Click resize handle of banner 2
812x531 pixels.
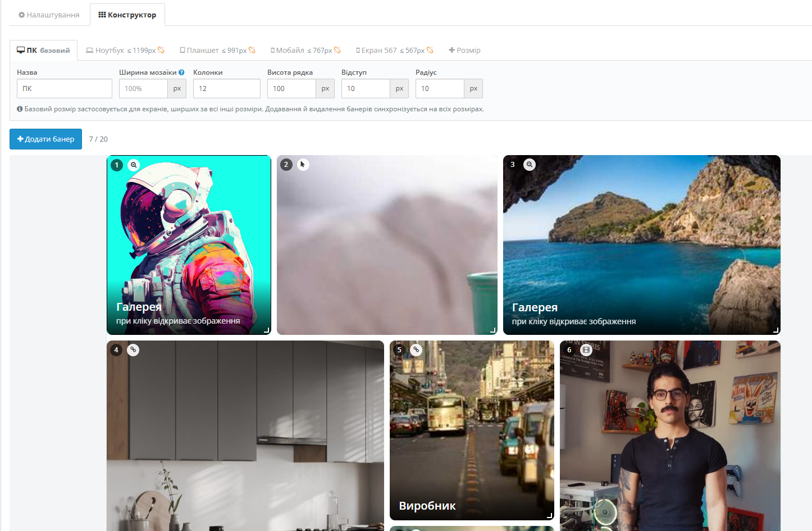tap(493, 330)
